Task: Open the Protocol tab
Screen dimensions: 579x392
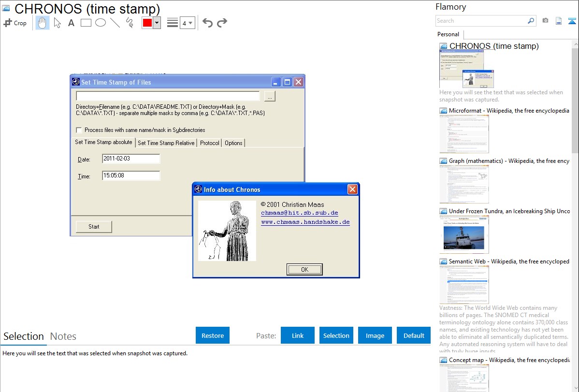Action: pyautogui.click(x=209, y=143)
